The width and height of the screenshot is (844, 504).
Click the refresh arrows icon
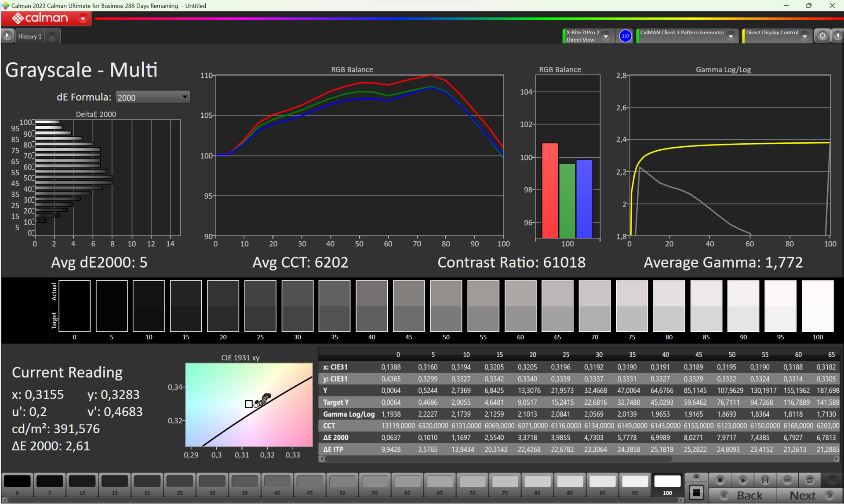point(809,480)
